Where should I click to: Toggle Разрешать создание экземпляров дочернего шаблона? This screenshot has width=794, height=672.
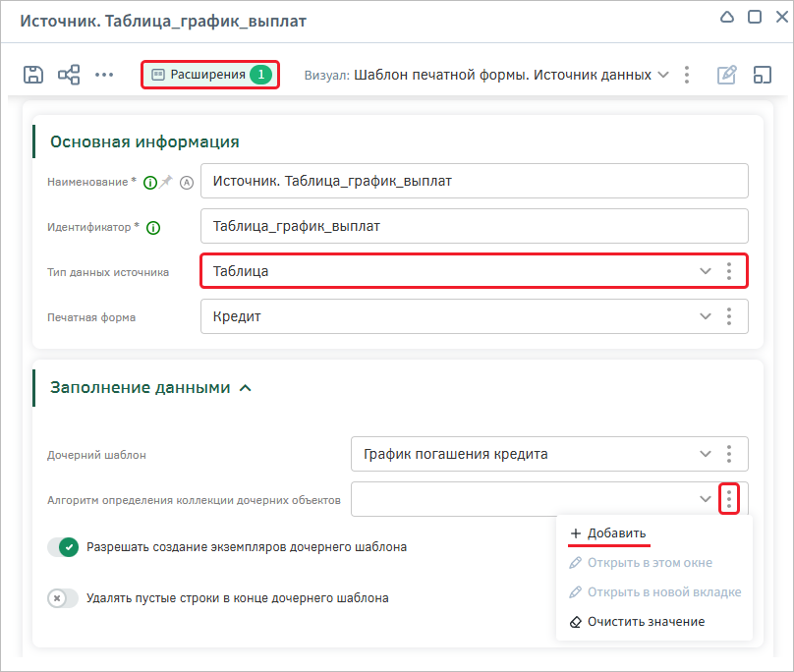click(63, 547)
